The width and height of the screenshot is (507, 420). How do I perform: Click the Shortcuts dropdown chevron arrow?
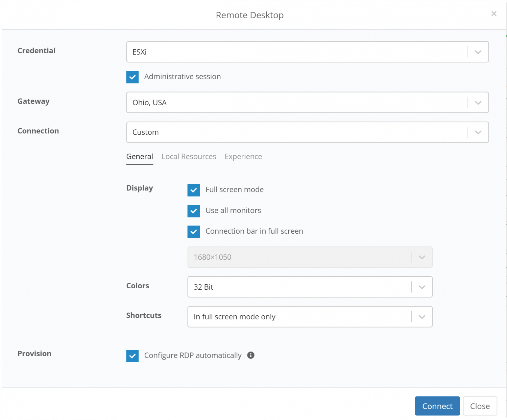[421, 317]
